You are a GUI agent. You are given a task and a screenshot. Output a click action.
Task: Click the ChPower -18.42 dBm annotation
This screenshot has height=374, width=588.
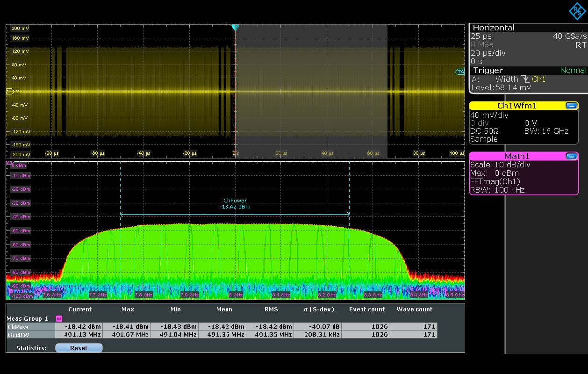235,203
